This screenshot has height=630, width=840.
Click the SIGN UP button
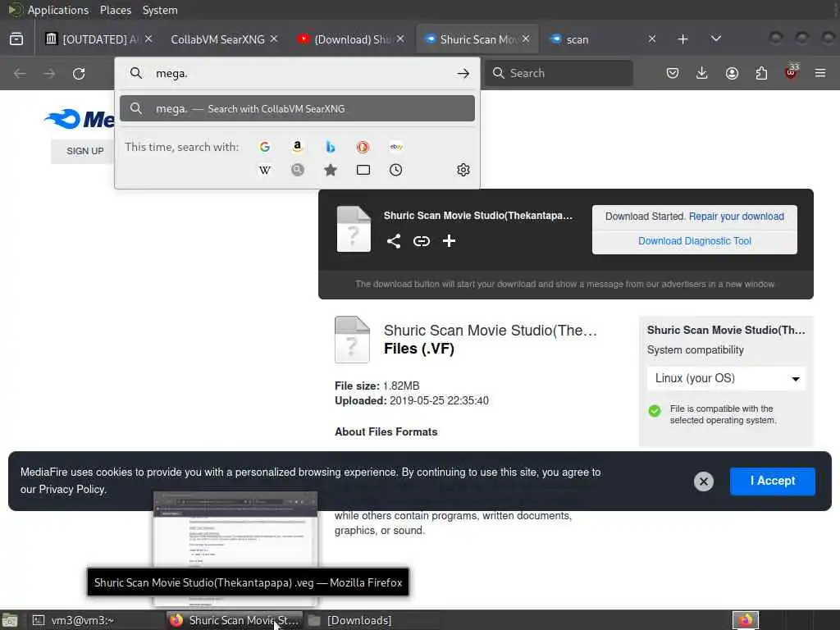[x=84, y=151]
